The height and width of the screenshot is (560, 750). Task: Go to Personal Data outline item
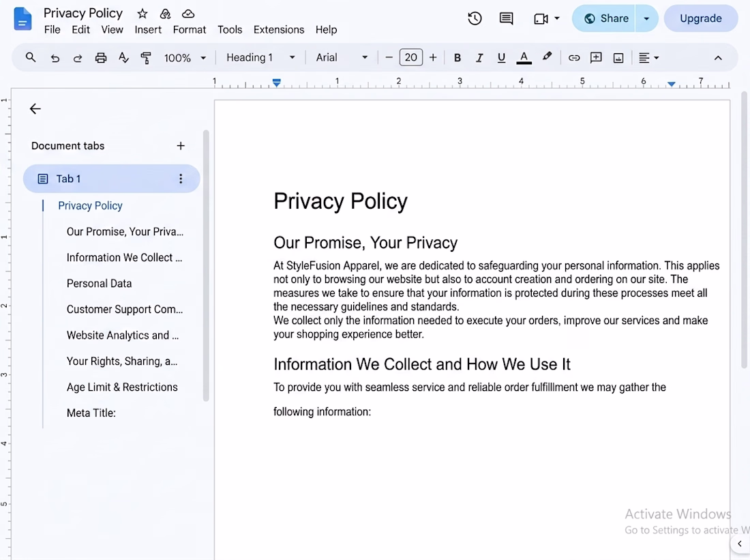point(99,283)
